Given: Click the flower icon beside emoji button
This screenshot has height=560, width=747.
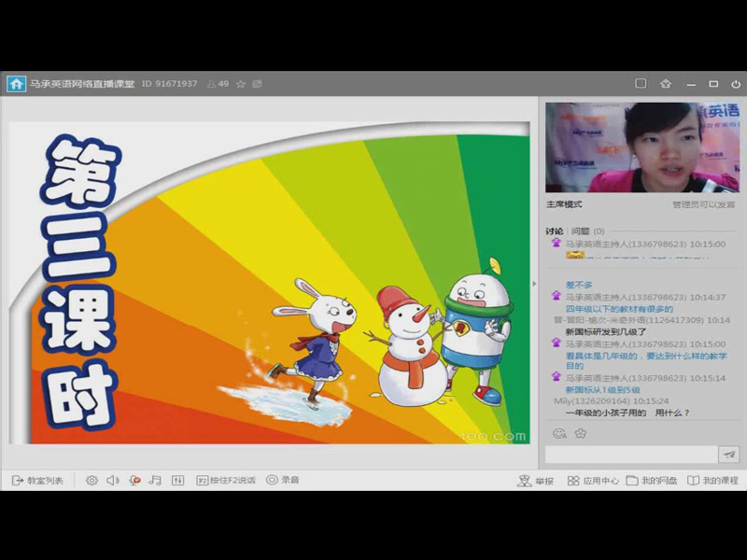Looking at the screenshot, I should coord(580,433).
